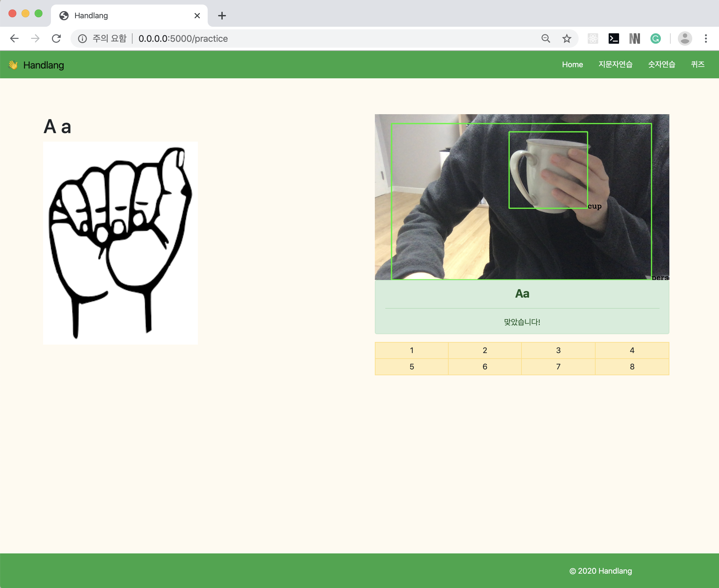Click the Grammarly extension icon
Image resolution: width=719 pixels, height=588 pixels.
[x=655, y=39]
